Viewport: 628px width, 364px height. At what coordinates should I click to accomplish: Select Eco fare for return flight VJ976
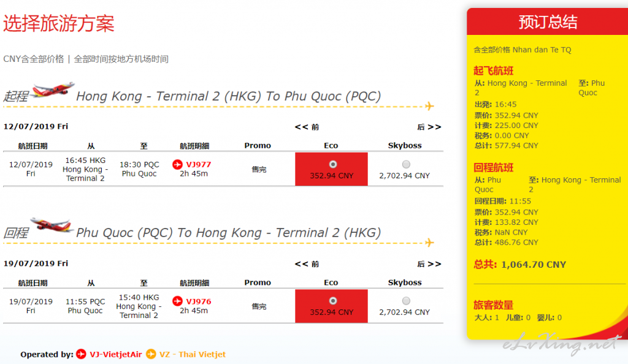(x=333, y=301)
